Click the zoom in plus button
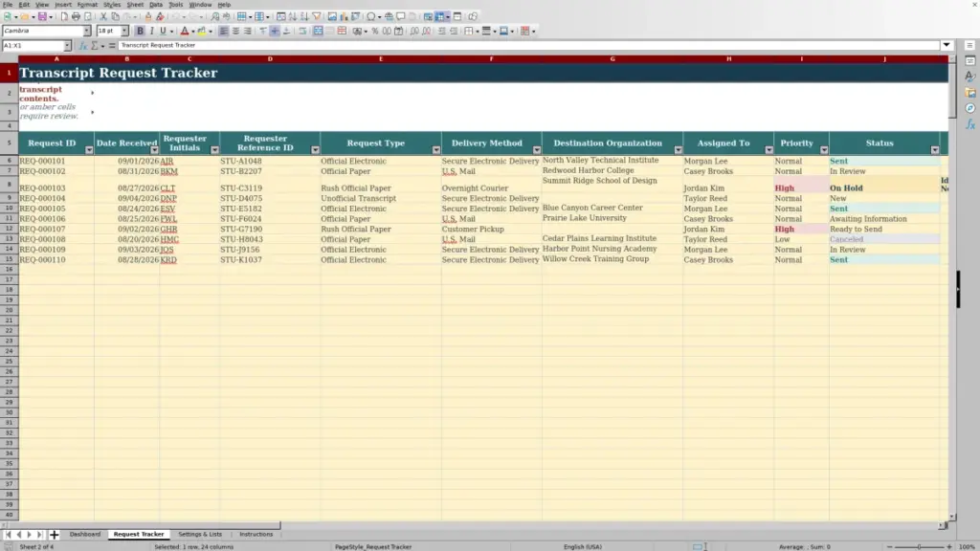Viewport: 980px width, 551px height. click(949, 546)
